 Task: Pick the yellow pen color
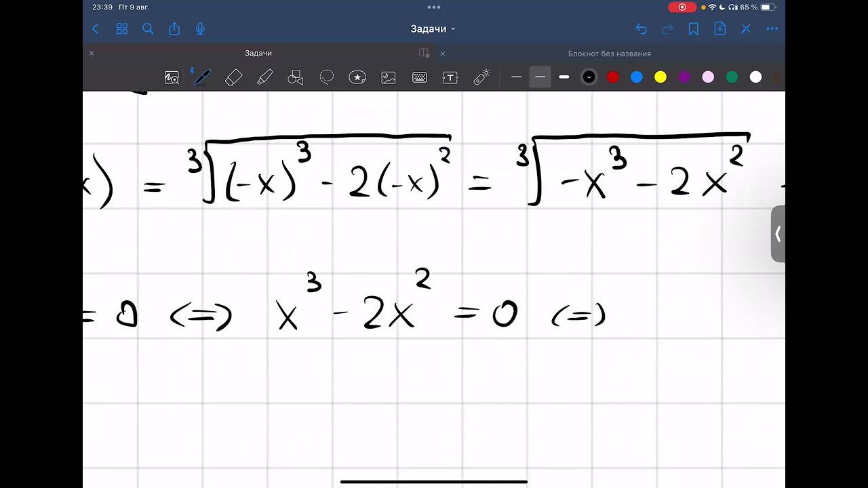point(660,77)
